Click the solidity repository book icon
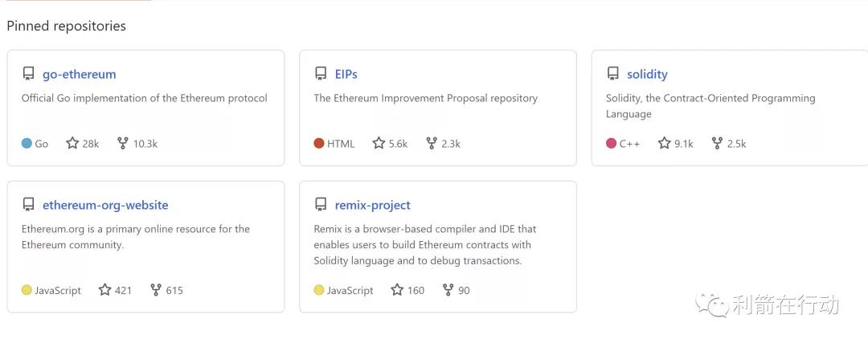The width and height of the screenshot is (868, 343). 613,74
